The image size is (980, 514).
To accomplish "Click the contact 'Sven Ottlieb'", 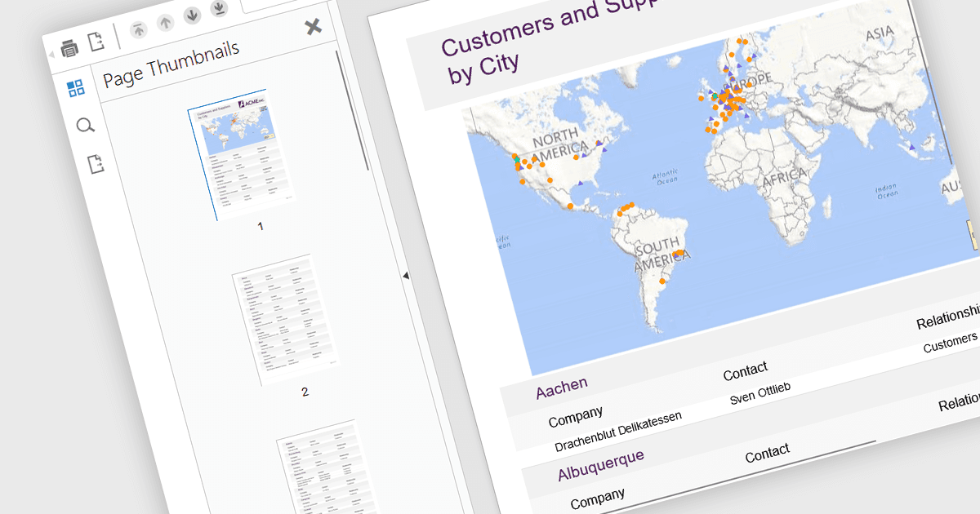I will [x=761, y=392].
